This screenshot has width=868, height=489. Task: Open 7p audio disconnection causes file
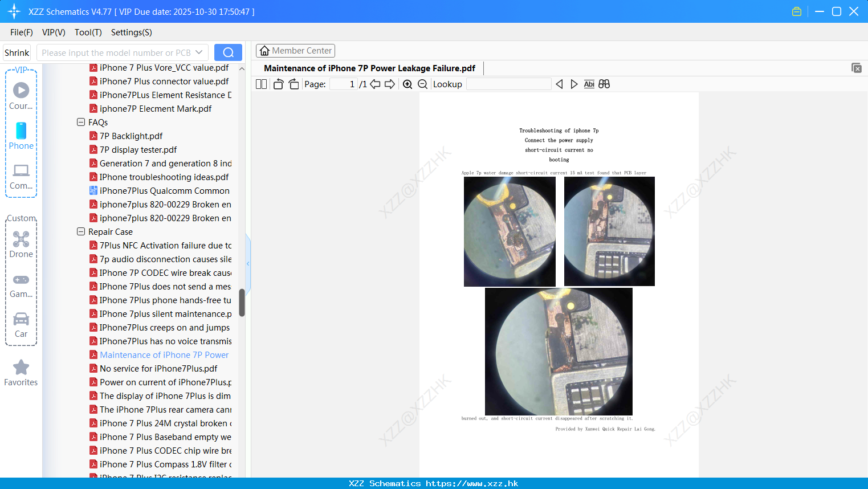pyautogui.click(x=160, y=259)
